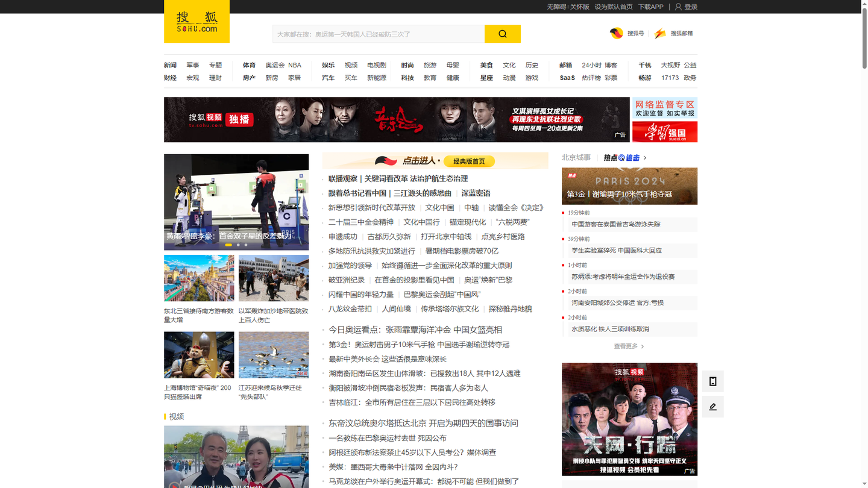Open headline 联播观察｜关键词看改革
Image resolution: width=868 pixels, height=488 pixels.
point(398,178)
